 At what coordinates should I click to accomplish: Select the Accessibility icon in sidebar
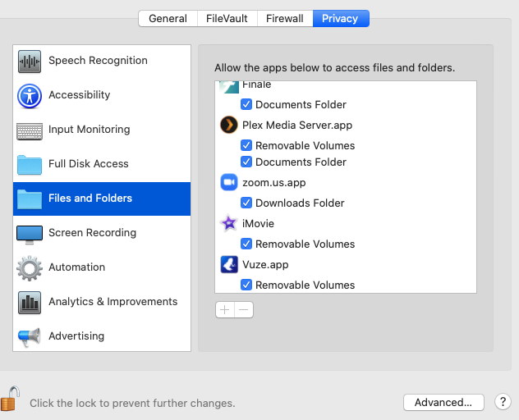[x=30, y=95]
